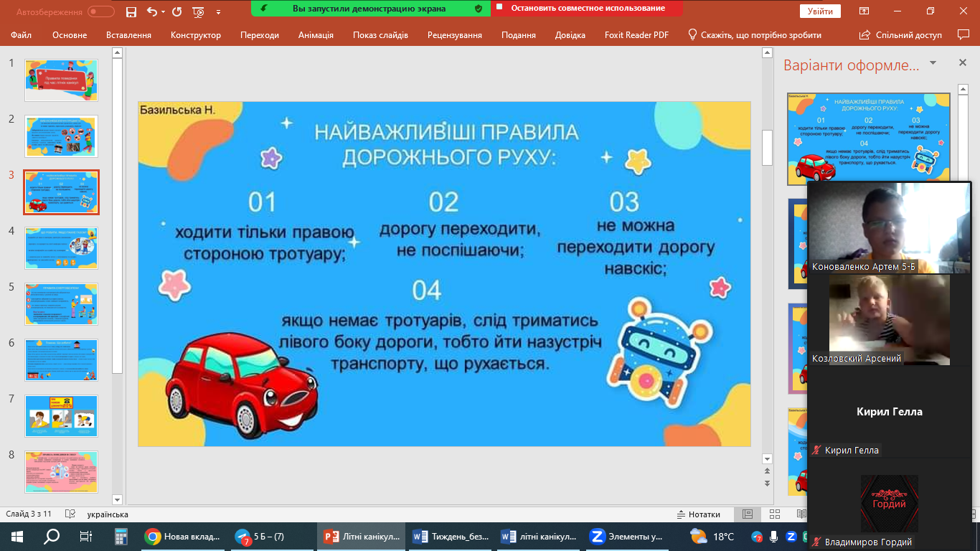Select slide 4 thumbnail
Screen dimensions: 980x551
coord(62,248)
